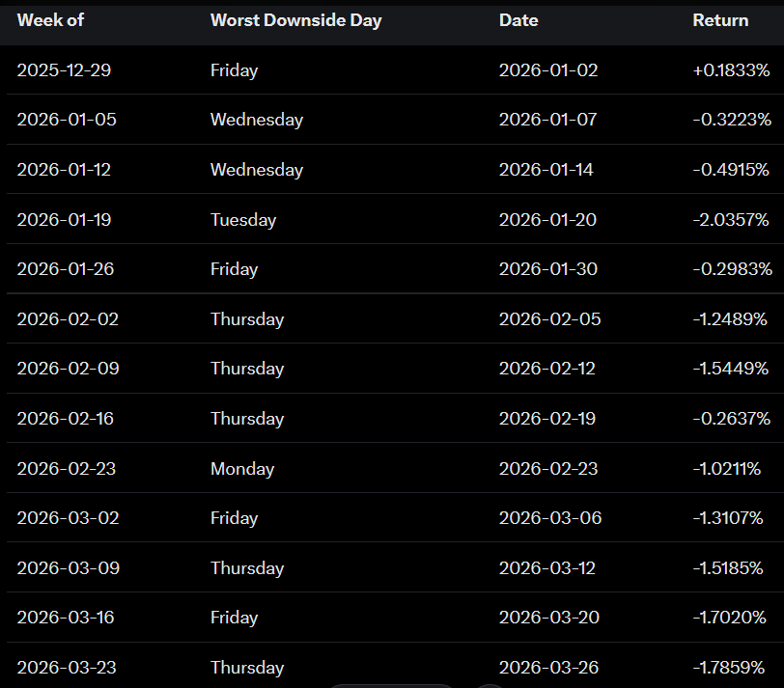
Task: Select the week cell 2026-03-16
Action: (66, 617)
